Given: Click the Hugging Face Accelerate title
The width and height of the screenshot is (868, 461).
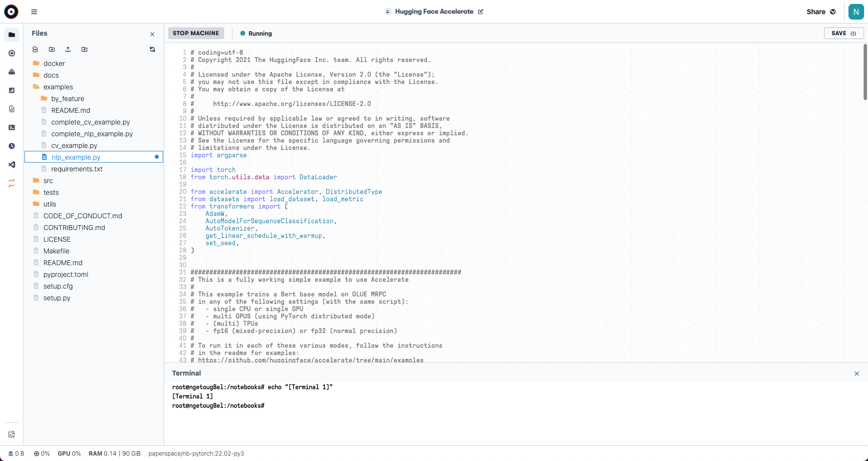Looking at the screenshot, I should coord(434,12).
